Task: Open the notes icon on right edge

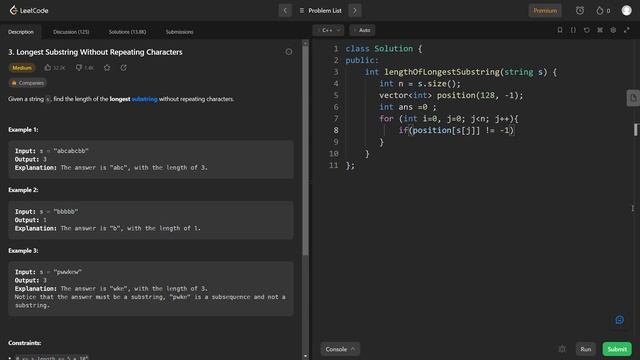Action: click(x=633, y=98)
